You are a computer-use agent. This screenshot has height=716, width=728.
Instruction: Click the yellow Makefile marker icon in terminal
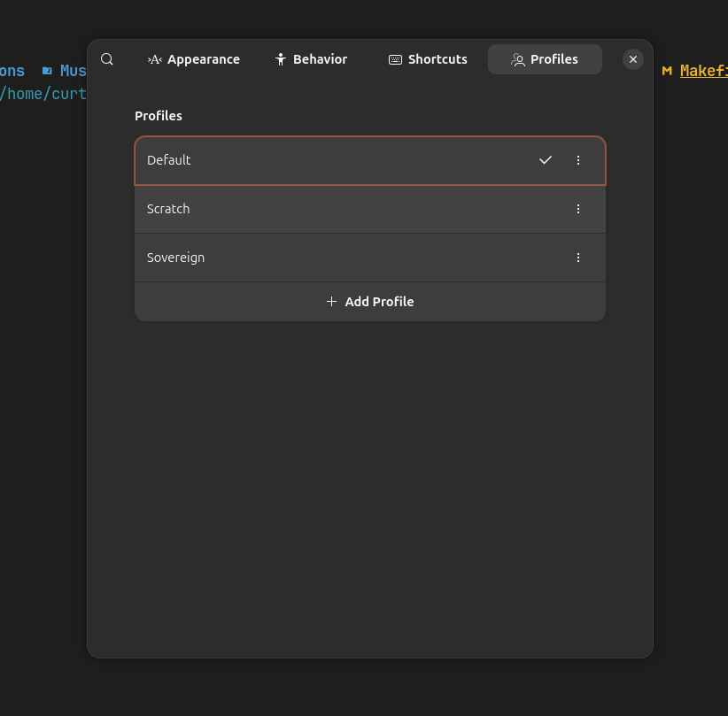click(667, 71)
